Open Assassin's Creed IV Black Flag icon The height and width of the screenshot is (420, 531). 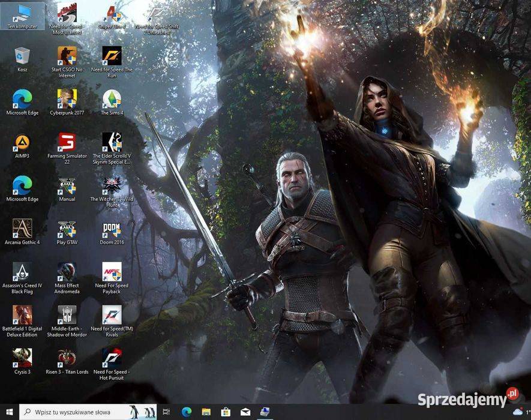coord(22,272)
